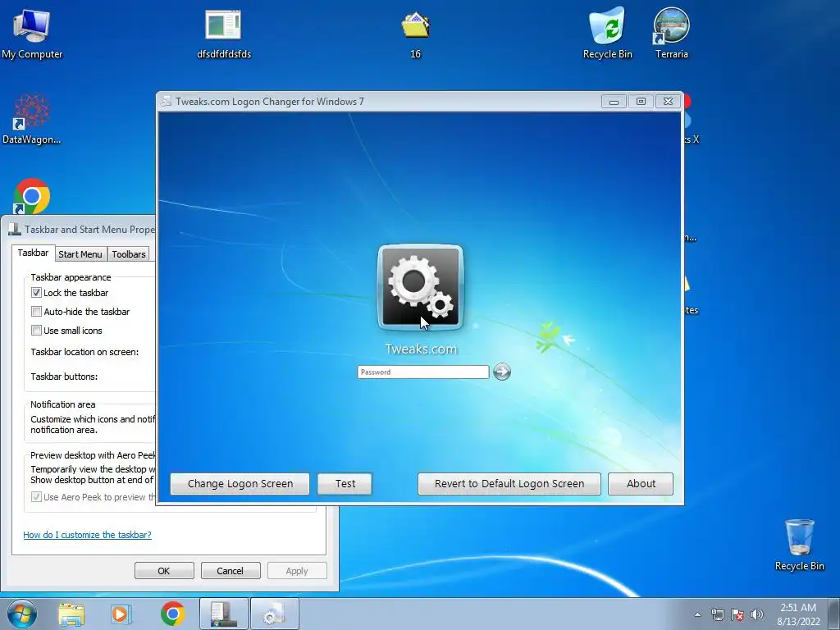Switch to Taskbar Properties taskbar button
840x630 pixels.
pyautogui.click(x=223, y=614)
